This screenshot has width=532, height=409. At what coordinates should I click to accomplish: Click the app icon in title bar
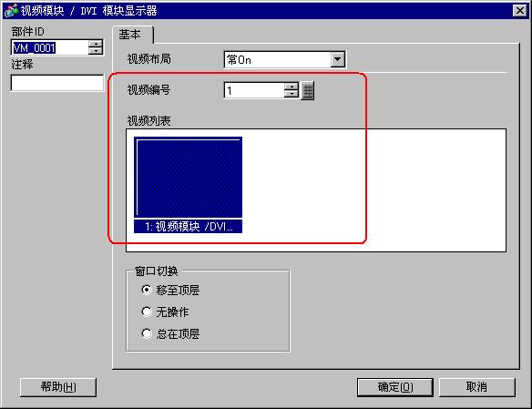coord(11,10)
